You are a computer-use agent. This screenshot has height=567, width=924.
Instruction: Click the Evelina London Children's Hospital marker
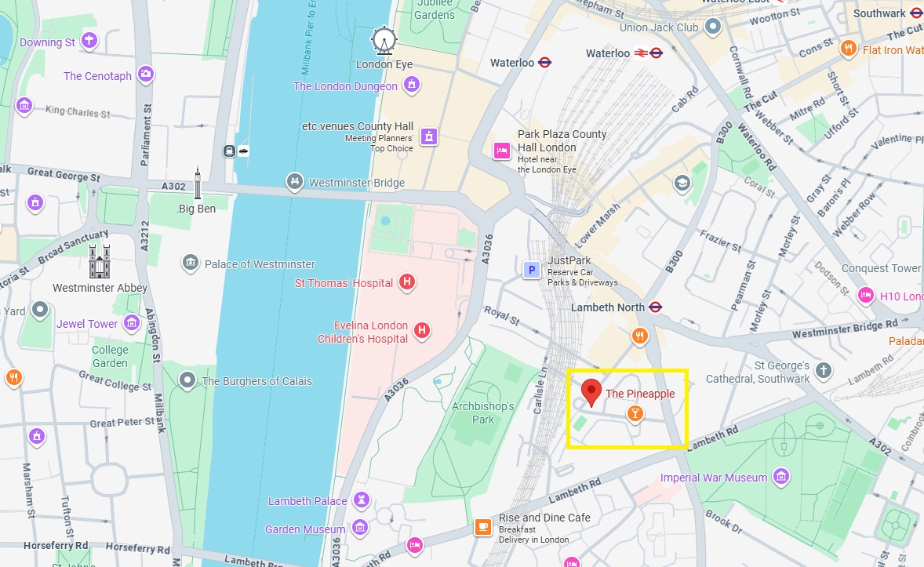coord(421,331)
